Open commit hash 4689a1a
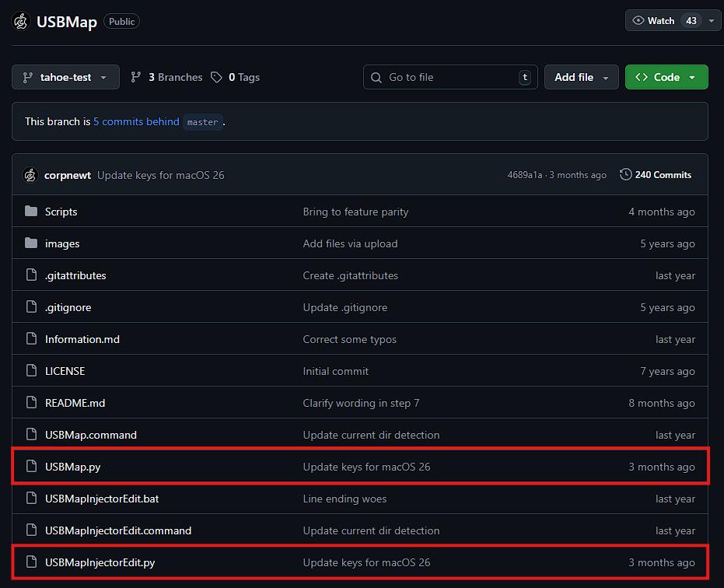Screen dimensions: 724x588 coord(524,175)
